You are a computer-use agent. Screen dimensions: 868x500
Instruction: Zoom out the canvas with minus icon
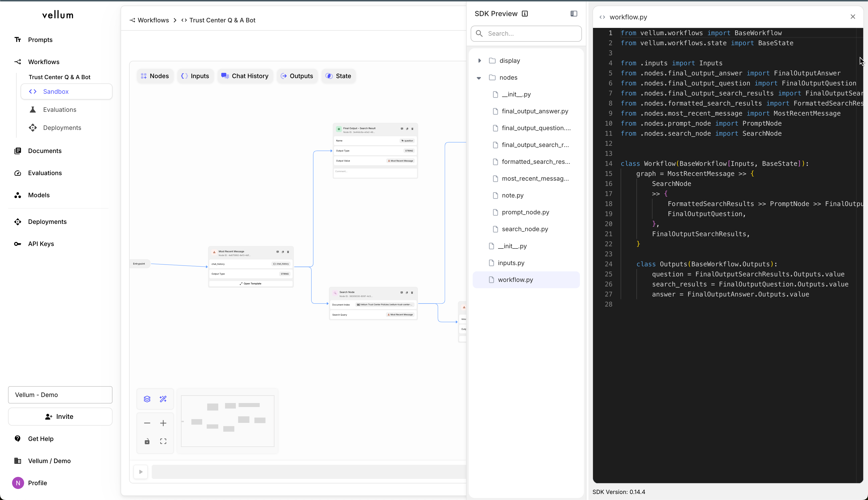point(147,423)
